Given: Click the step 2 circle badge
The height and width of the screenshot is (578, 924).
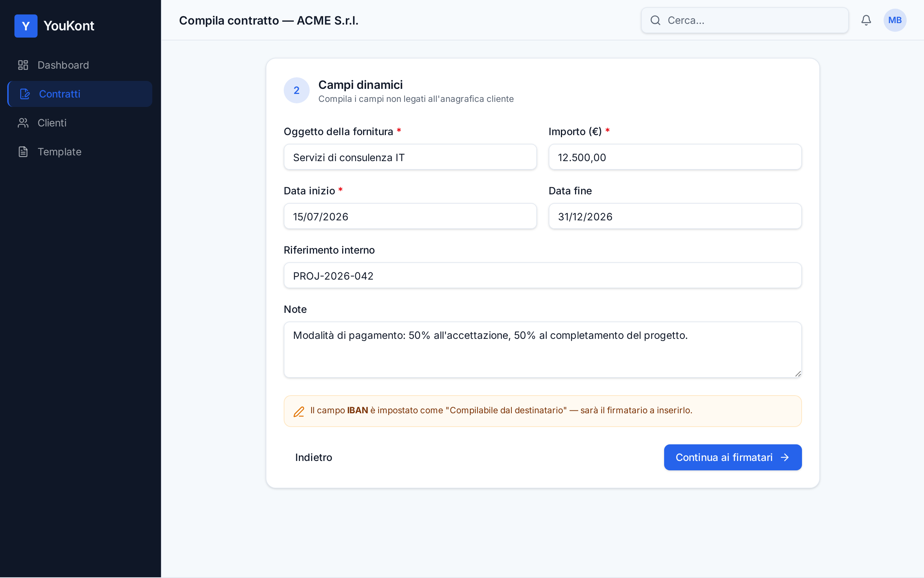Looking at the screenshot, I should [296, 90].
